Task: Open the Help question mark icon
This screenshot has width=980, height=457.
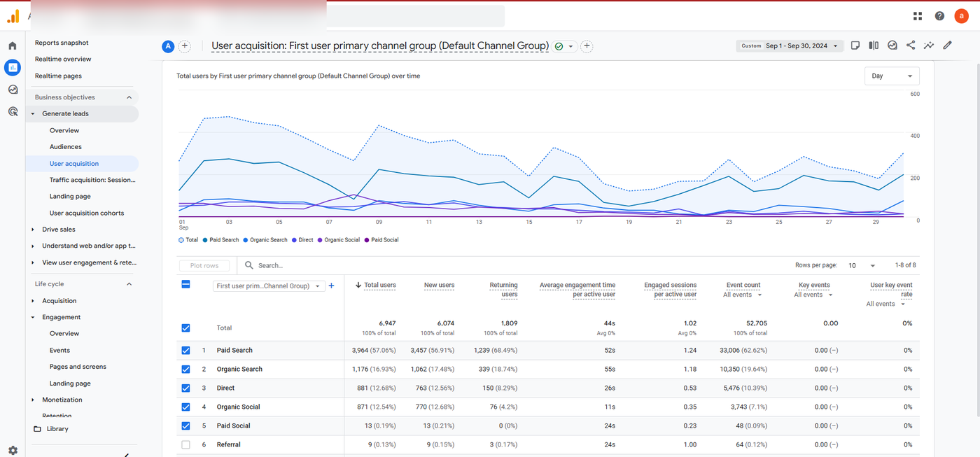Action: [939, 16]
